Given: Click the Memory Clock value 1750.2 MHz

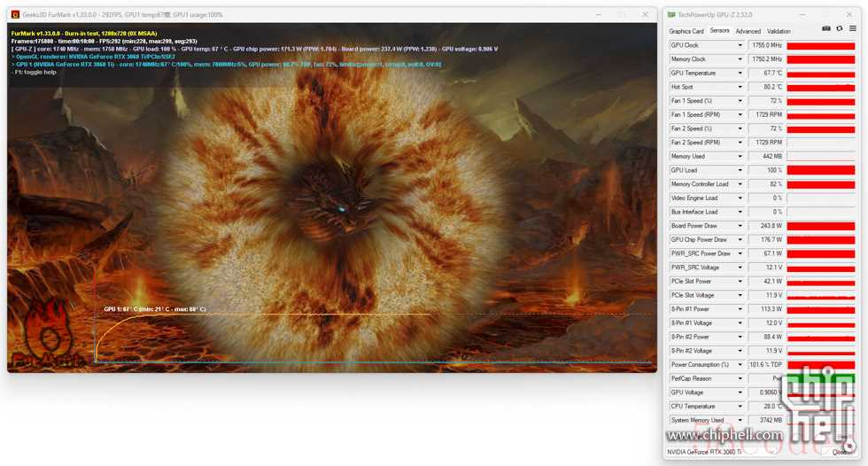Looking at the screenshot, I should (x=765, y=59).
